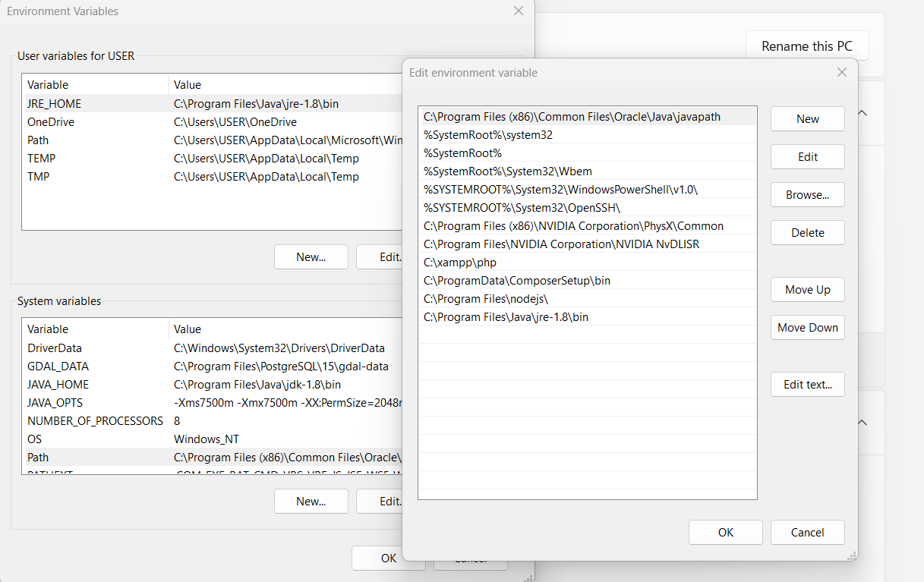Image resolution: width=924 pixels, height=582 pixels.
Task: Close the Edit environment variable dialog
Action: pyautogui.click(x=841, y=73)
